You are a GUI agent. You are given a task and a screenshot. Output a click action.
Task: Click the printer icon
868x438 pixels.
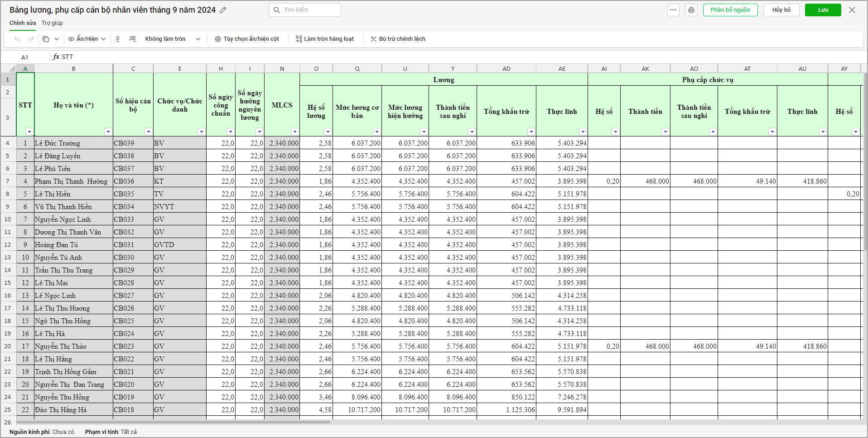coord(691,10)
